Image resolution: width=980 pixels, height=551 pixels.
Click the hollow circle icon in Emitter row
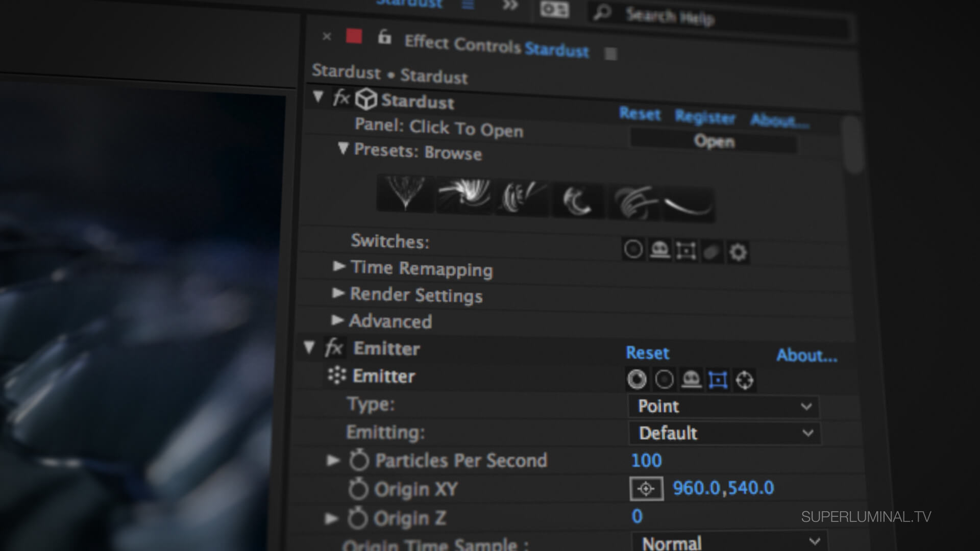664,380
